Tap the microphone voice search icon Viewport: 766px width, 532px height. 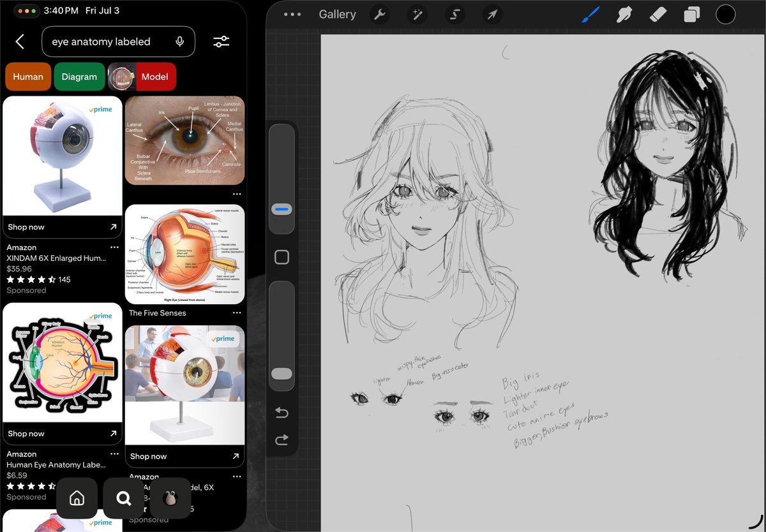180,41
